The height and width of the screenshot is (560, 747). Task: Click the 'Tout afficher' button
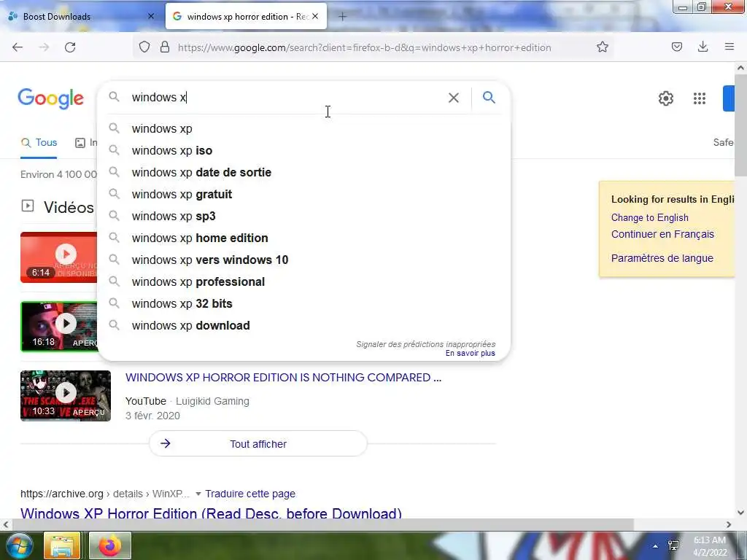click(x=258, y=444)
